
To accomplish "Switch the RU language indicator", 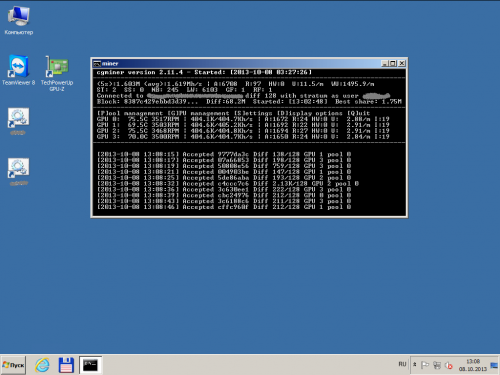I will point(402,364).
